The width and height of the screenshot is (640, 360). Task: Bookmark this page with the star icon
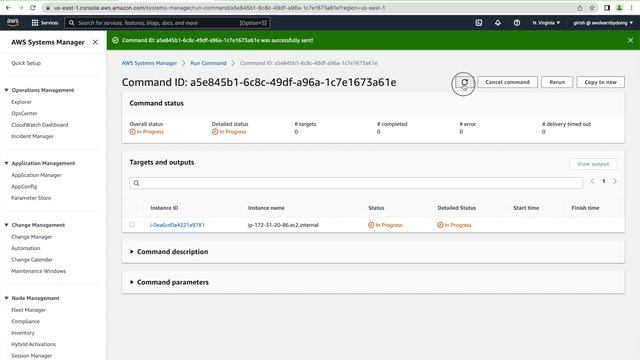592,8
